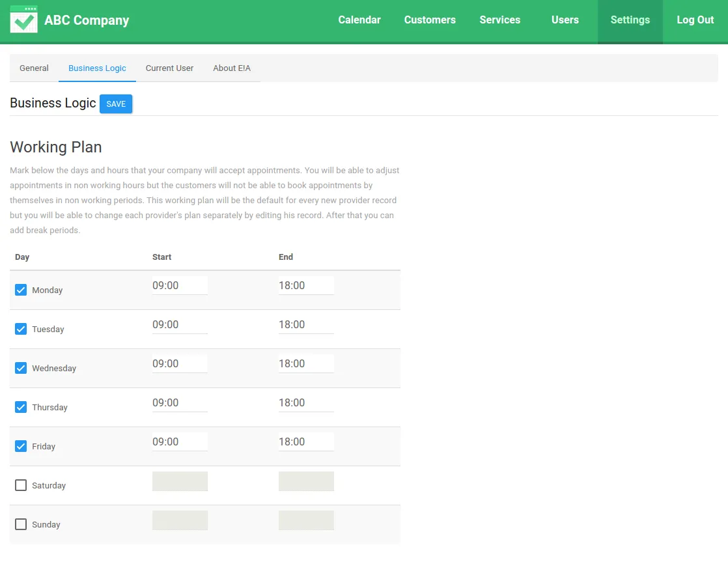
Task: Toggle the Tuesday checkbox
Action: click(21, 330)
